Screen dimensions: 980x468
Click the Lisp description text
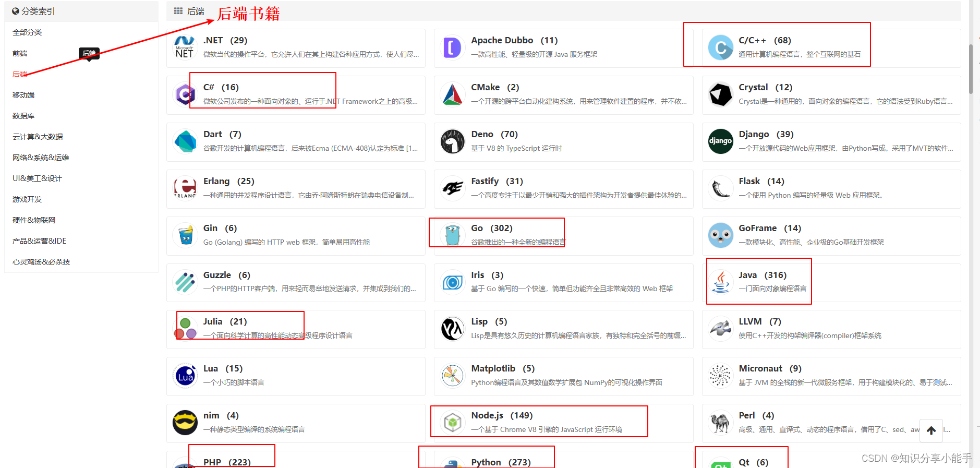click(578, 335)
